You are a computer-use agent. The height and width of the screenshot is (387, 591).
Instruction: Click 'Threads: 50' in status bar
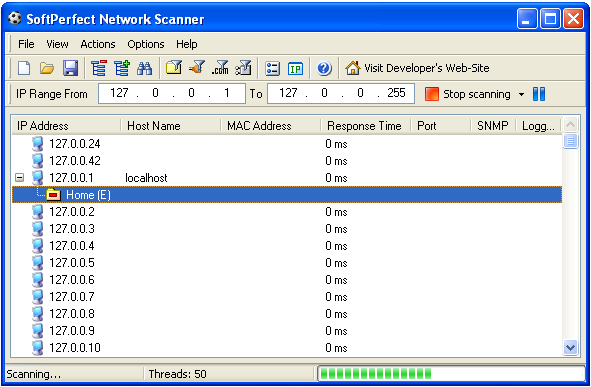(x=178, y=374)
